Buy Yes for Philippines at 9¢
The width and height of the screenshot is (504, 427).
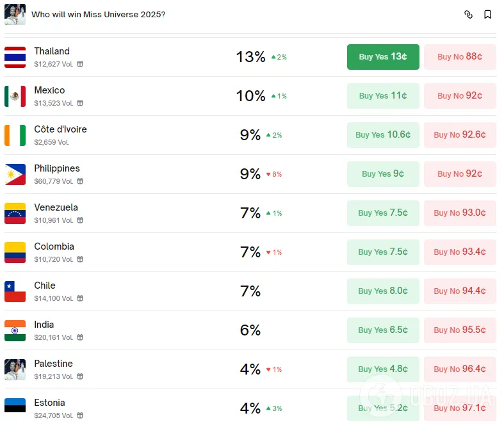(383, 174)
